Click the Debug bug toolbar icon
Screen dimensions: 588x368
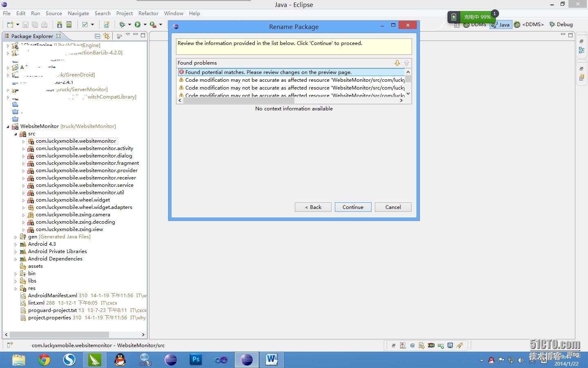coord(122,25)
